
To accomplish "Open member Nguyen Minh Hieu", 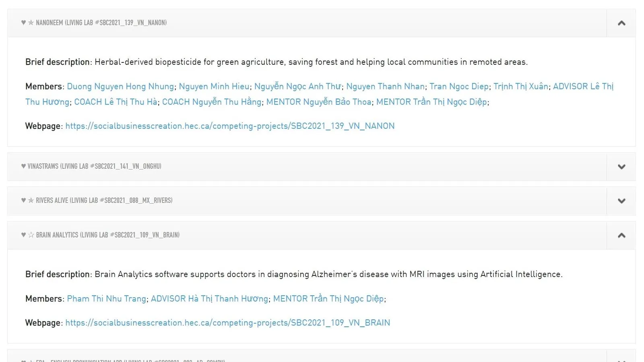I will click(x=214, y=87).
